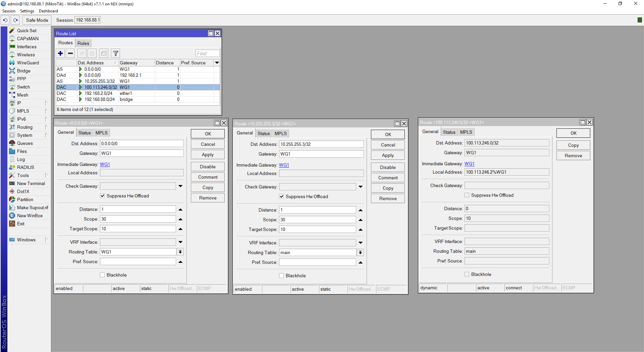Toggle Blackhole in 10.255.255.3/32 route window
Screen dimensions: 644x352
281,276
